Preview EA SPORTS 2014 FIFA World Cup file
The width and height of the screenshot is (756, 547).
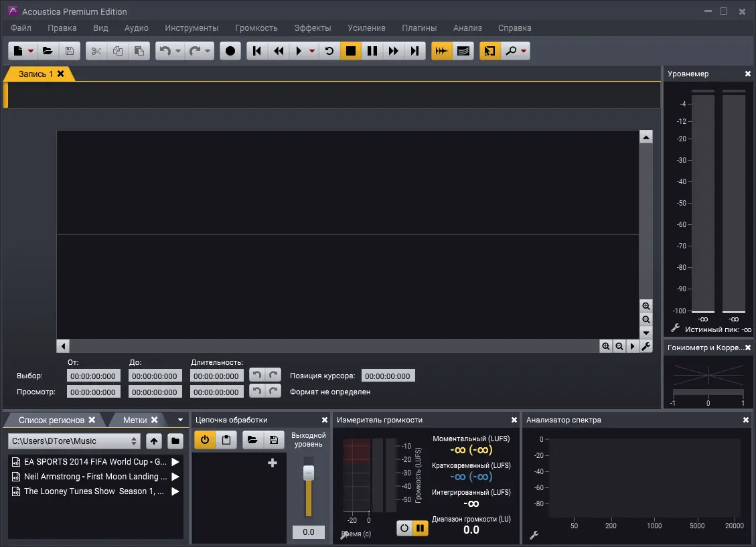pyautogui.click(x=175, y=462)
